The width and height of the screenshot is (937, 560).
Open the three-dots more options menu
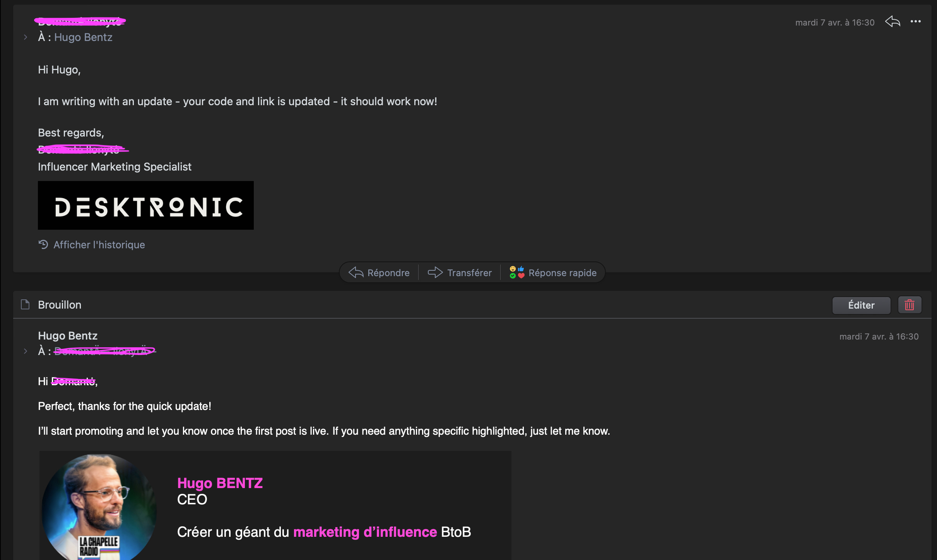point(915,22)
